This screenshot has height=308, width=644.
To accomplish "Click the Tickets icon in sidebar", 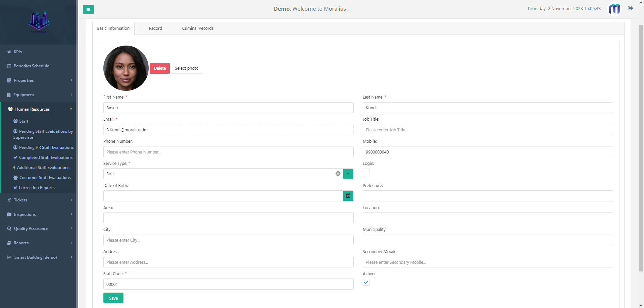I will coord(9,200).
